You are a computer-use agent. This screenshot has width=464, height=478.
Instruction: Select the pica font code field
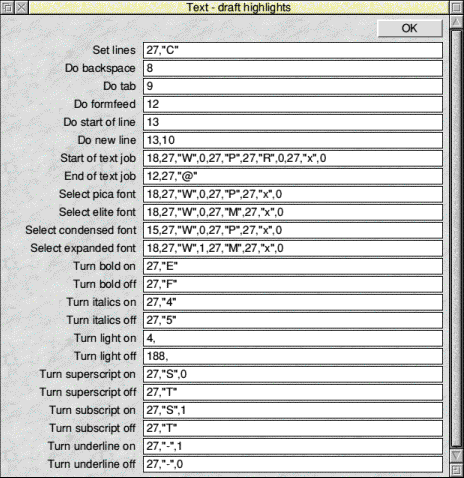pos(293,194)
